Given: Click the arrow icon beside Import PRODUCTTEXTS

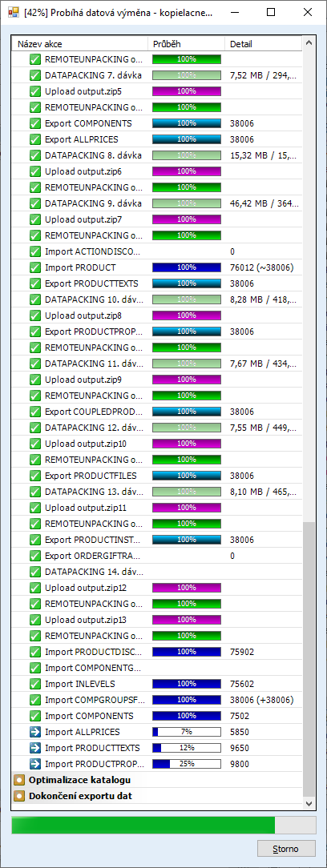Looking at the screenshot, I should (35, 748).
